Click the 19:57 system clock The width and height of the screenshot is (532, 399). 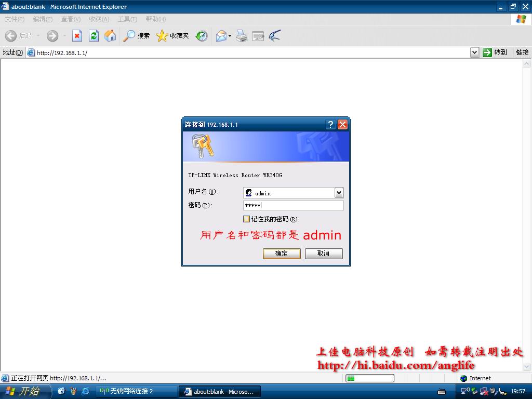point(518,391)
